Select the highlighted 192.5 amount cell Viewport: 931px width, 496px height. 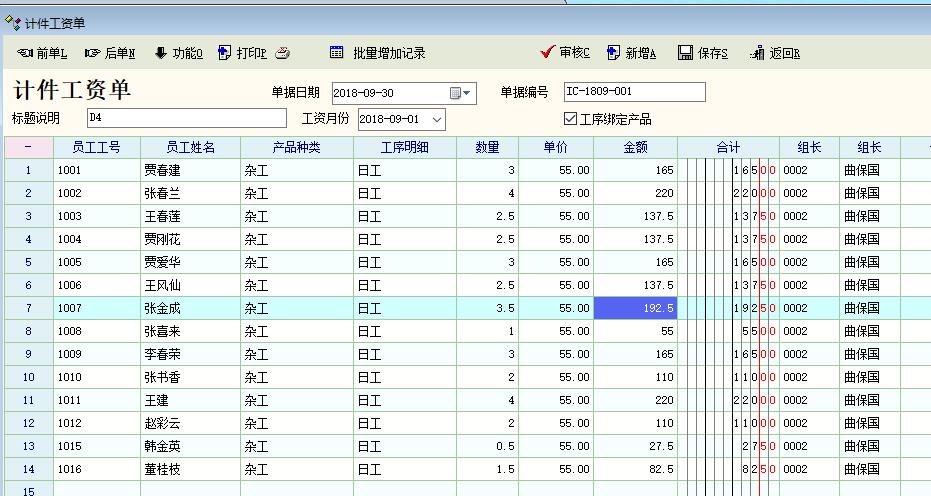tap(635, 308)
